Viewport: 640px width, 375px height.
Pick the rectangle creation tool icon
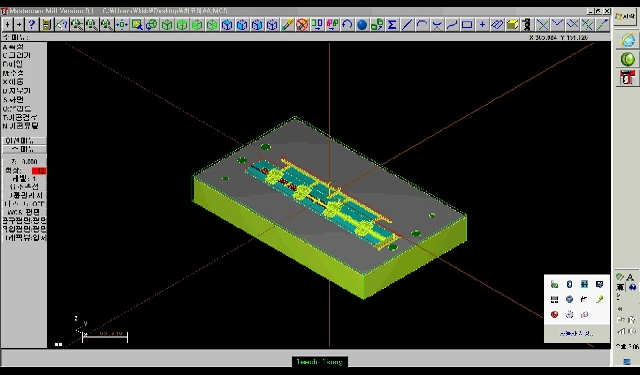(467, 24)
